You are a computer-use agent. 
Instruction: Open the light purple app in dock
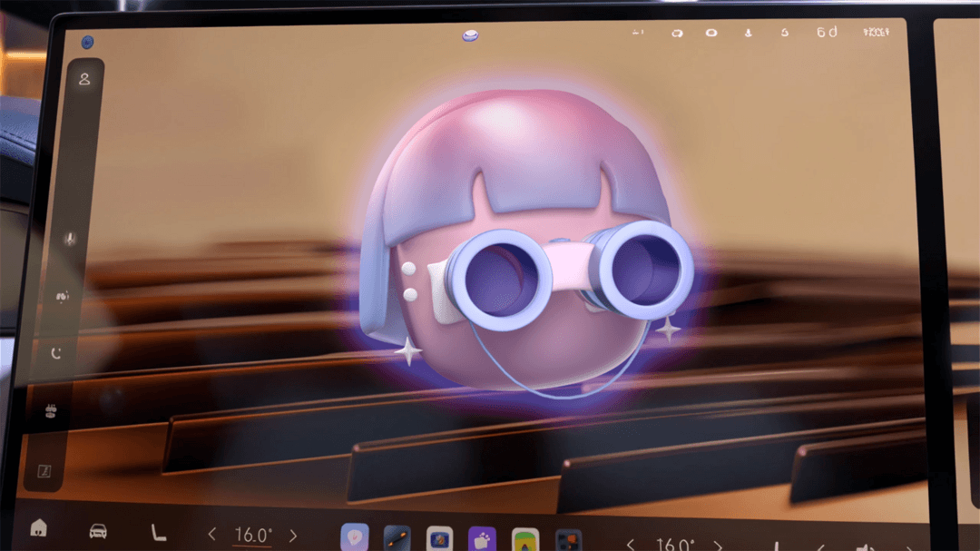354,538
